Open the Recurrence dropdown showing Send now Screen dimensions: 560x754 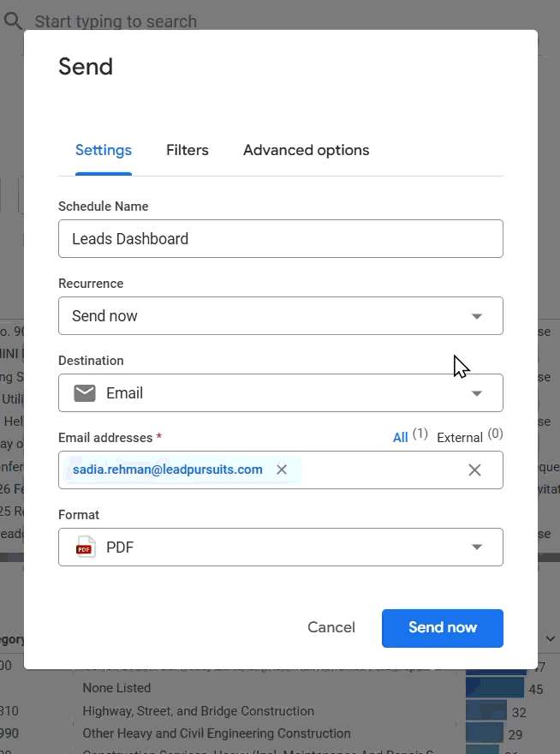click(x=281, y=315)
